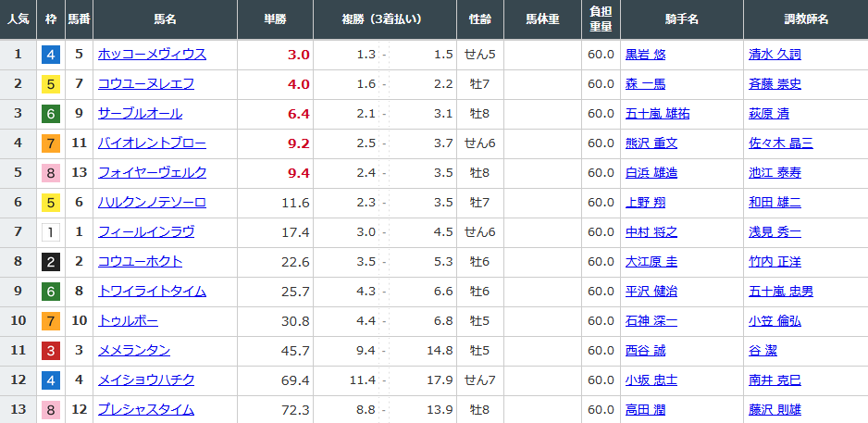Click the 単勝 column header

275,19
